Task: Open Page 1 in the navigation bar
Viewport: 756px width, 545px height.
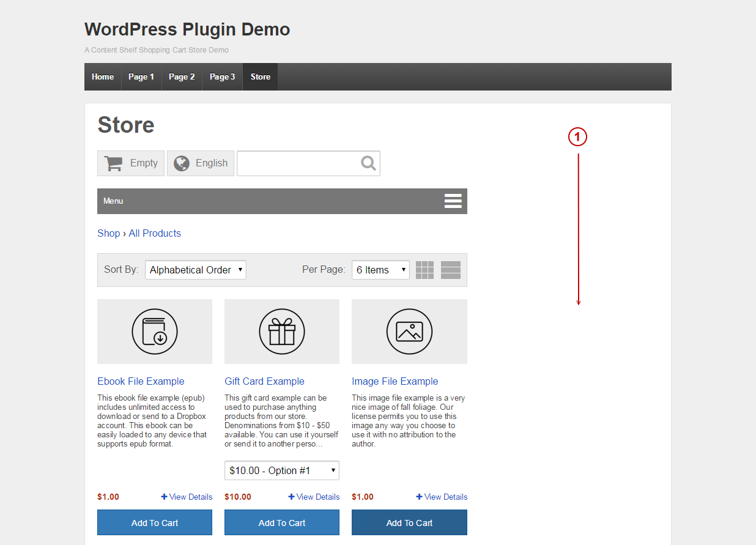Action: coord(141,76)
